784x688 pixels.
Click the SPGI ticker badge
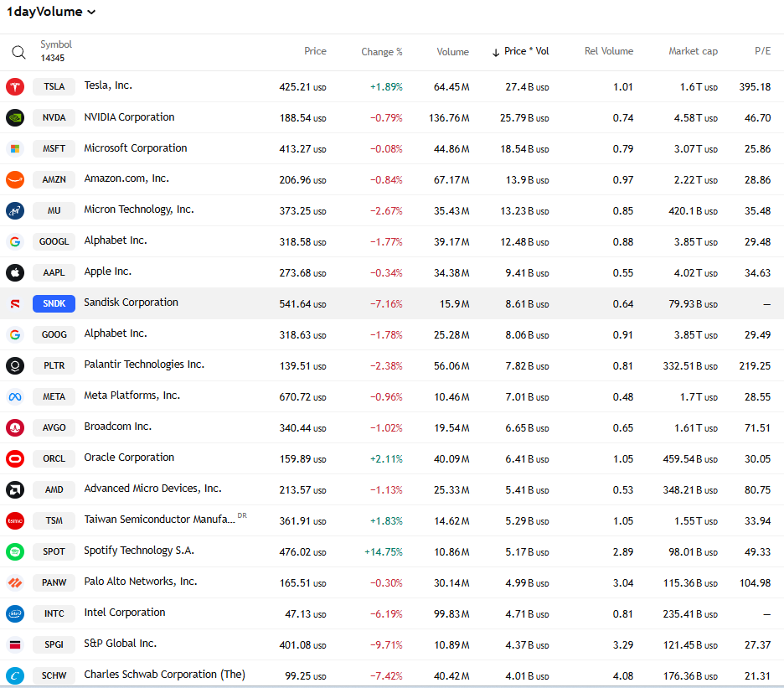54,645
